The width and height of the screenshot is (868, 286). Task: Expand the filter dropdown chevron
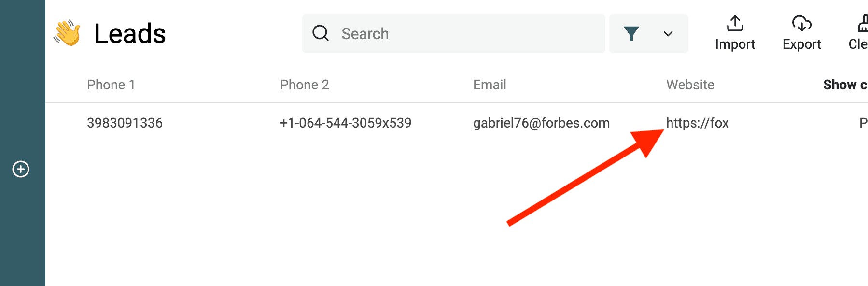click(x=668, y=34)
